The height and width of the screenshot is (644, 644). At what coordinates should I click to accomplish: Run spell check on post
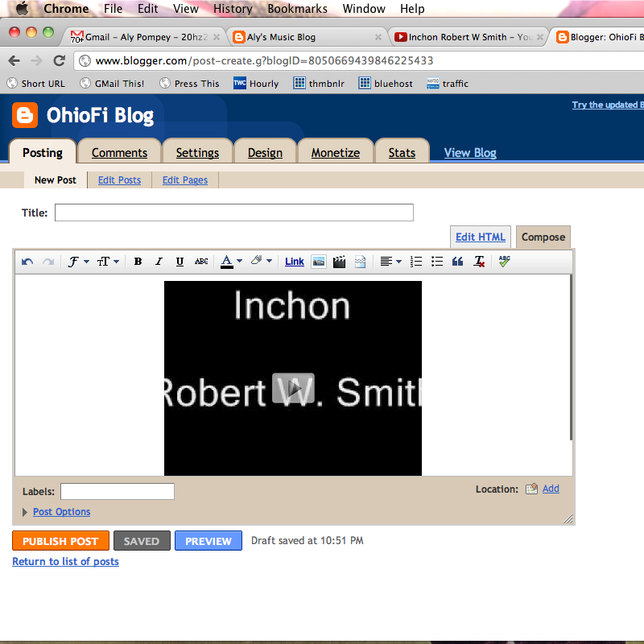tap(505, 261)
